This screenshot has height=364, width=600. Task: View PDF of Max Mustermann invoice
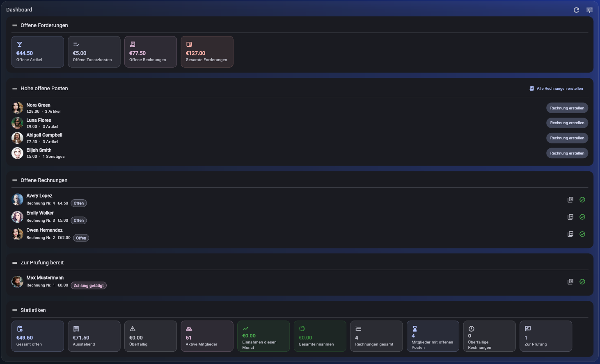point(570,282)
